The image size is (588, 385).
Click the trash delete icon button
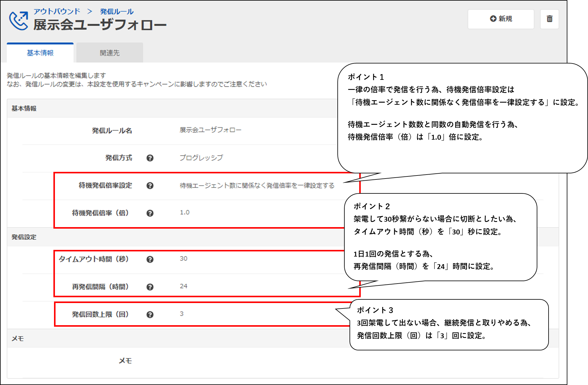pyautogui.click(x=549, y=19)
